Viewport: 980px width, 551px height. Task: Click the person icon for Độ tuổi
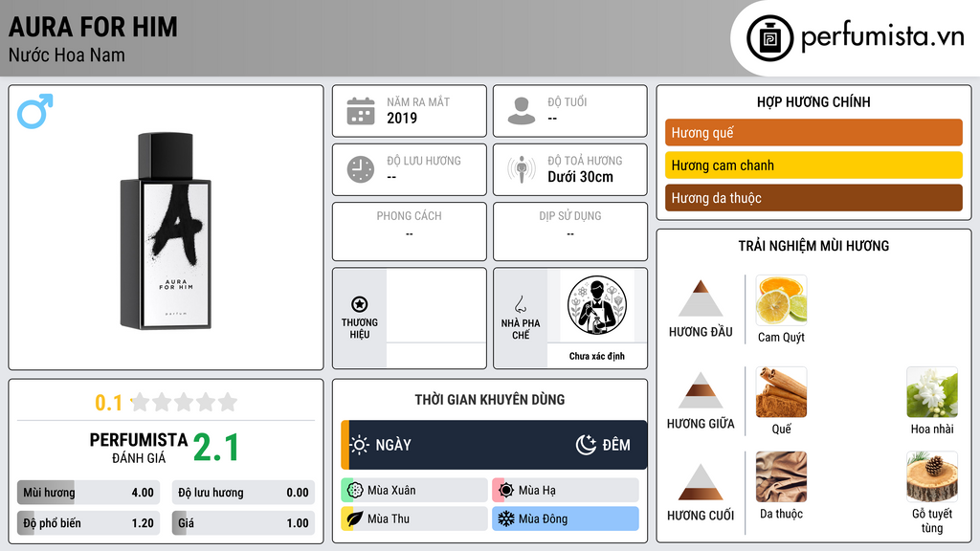pyautogui.click(x=522, y=111)
